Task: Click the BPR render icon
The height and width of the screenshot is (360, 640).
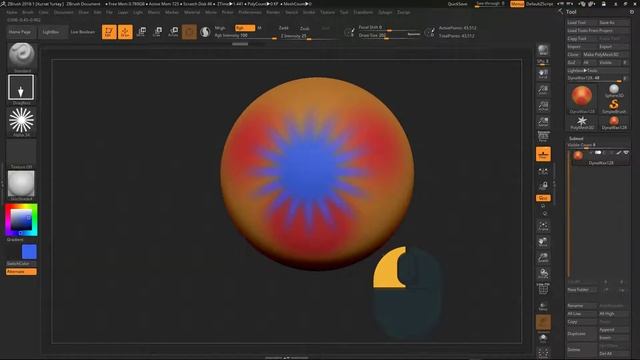Action: coord(543,51)
